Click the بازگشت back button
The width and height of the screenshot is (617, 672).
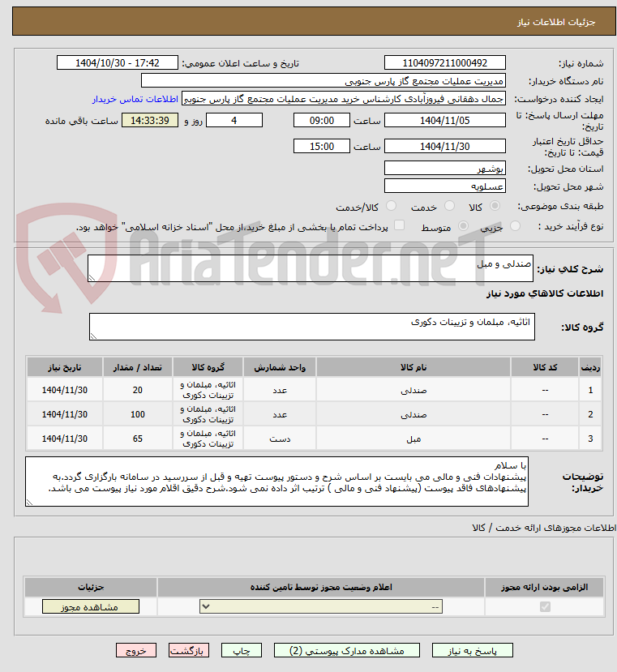(x=189, y=651)
